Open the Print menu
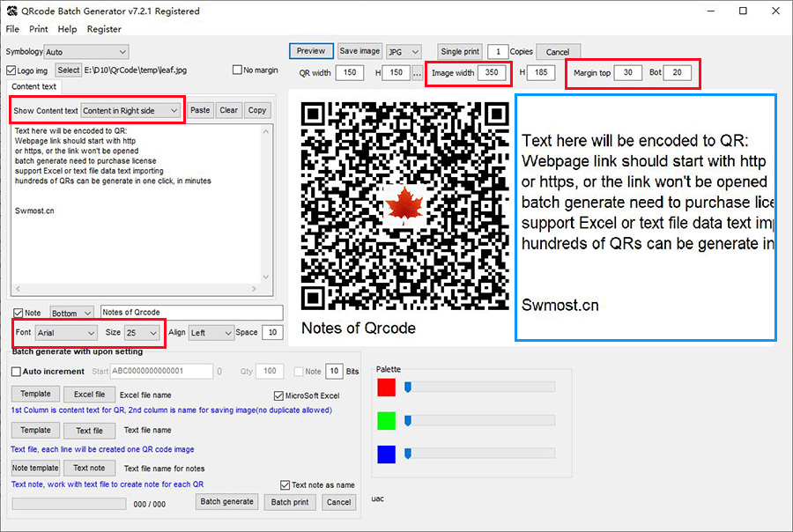Image resolution: width=793 pixels, height=532 pixels. coord(39,29)
